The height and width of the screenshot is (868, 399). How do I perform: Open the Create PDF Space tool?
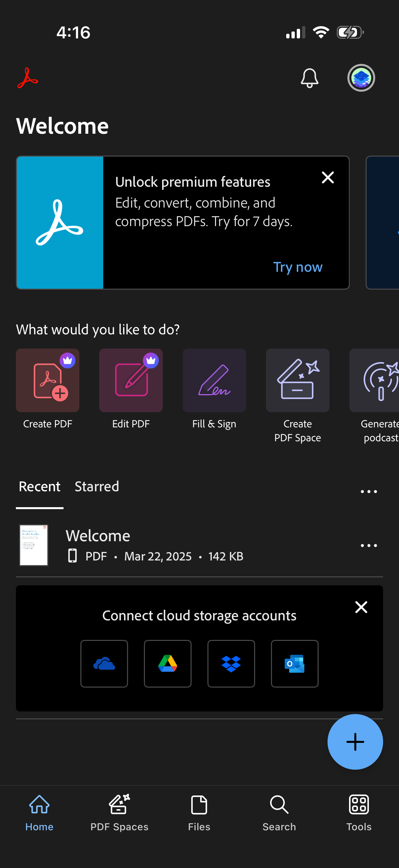[298, 380]
